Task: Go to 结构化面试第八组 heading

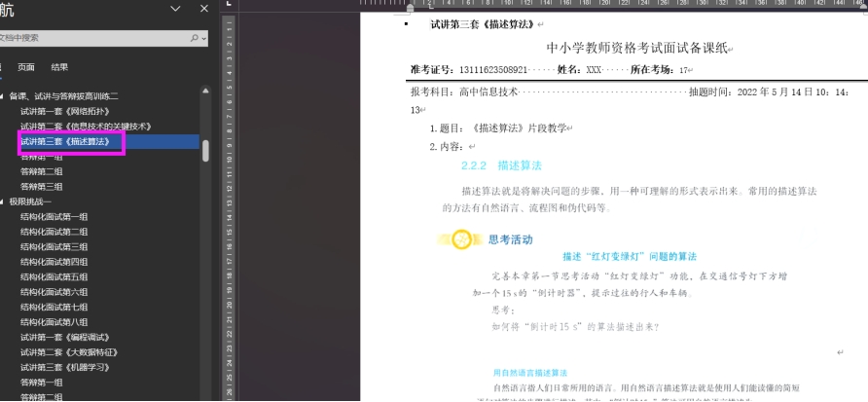Action: point(54,321)
